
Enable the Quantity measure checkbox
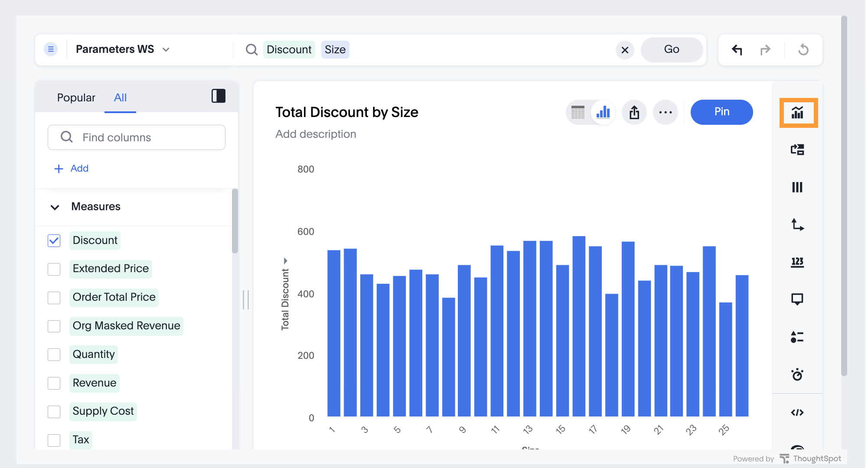tap(54, 355)
